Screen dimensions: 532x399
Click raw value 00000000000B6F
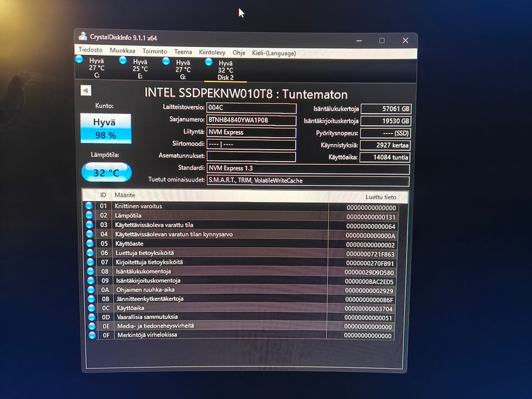click(369, 300)
